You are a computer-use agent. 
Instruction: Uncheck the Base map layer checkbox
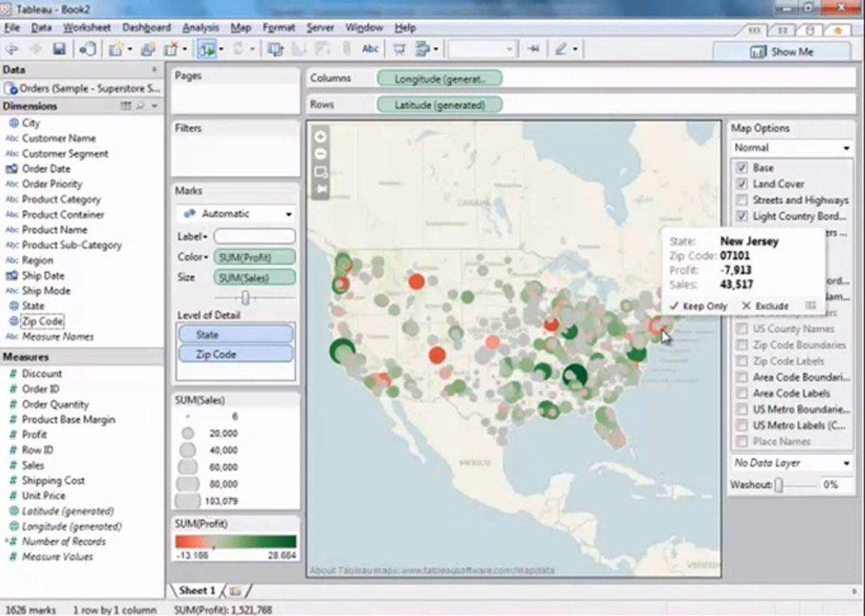tap(742, 168)
